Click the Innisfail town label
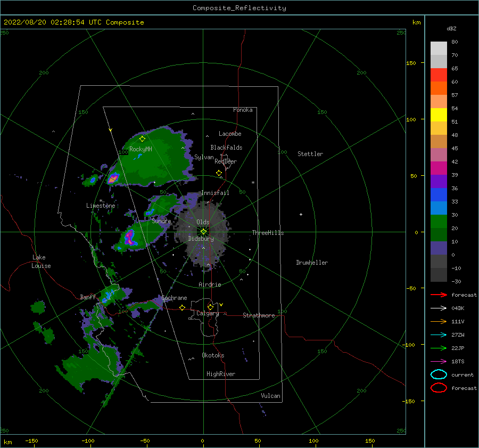The width and height of the screenshot is (479, 448). click(215, 193)
